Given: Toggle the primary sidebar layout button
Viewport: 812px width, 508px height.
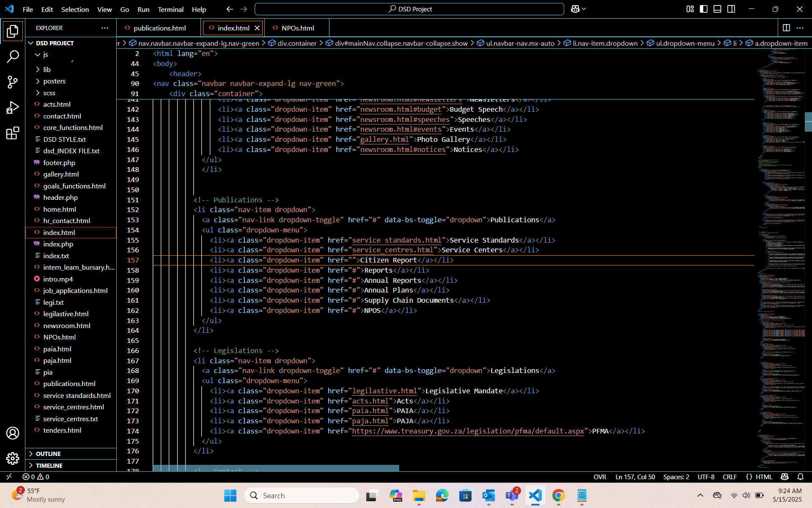Looking at the screenshot, I should point(704,9).
